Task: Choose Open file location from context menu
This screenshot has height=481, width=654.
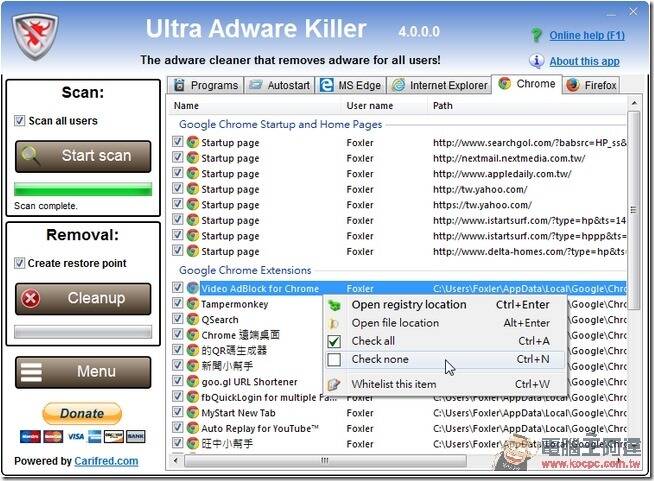Action: click(x=445, y=323)
